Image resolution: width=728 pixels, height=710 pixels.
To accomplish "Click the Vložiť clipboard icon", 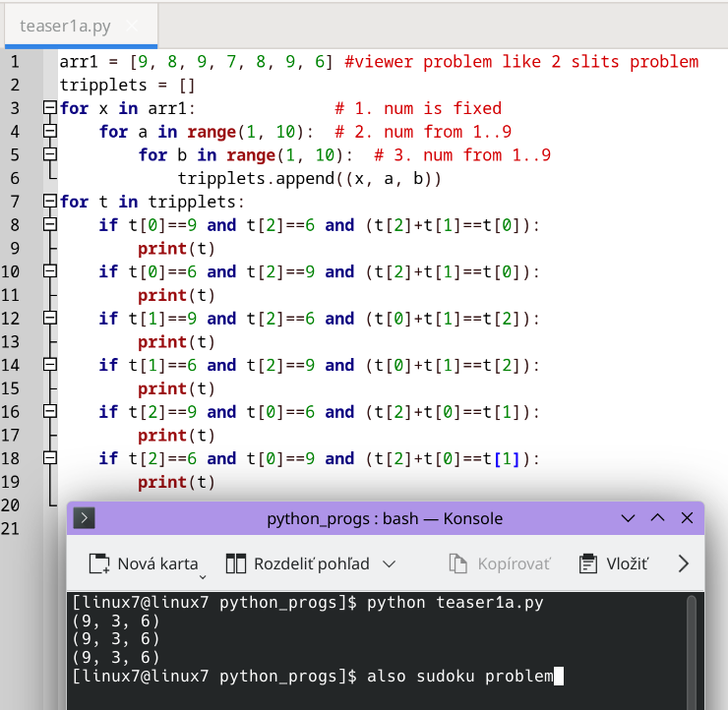I will coord(588,563).
